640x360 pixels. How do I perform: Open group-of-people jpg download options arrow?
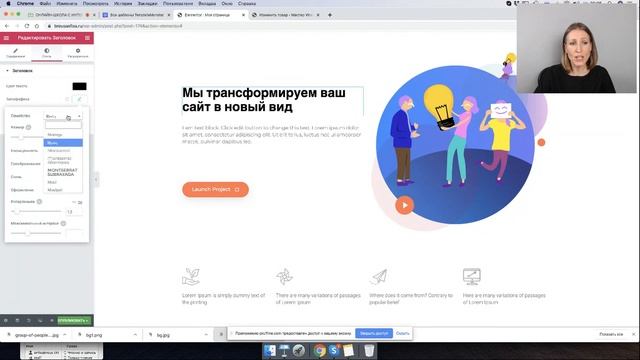[64, 335]
